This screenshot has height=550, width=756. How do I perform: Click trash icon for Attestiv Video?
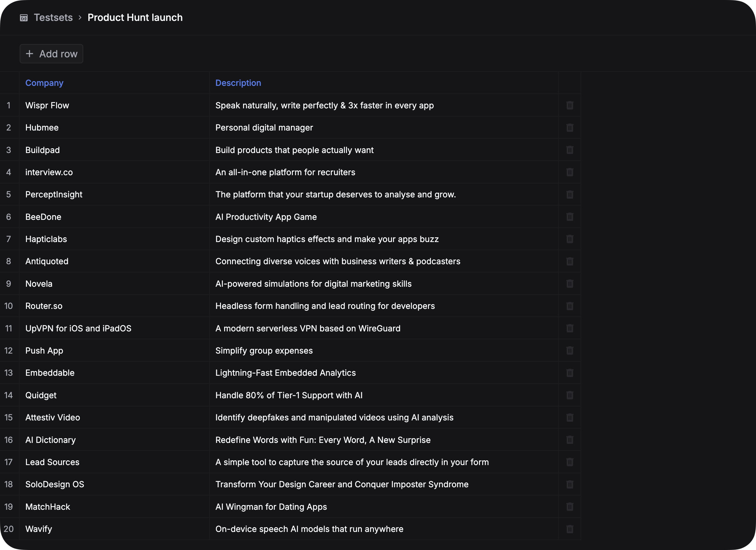[x=570, y=418]
